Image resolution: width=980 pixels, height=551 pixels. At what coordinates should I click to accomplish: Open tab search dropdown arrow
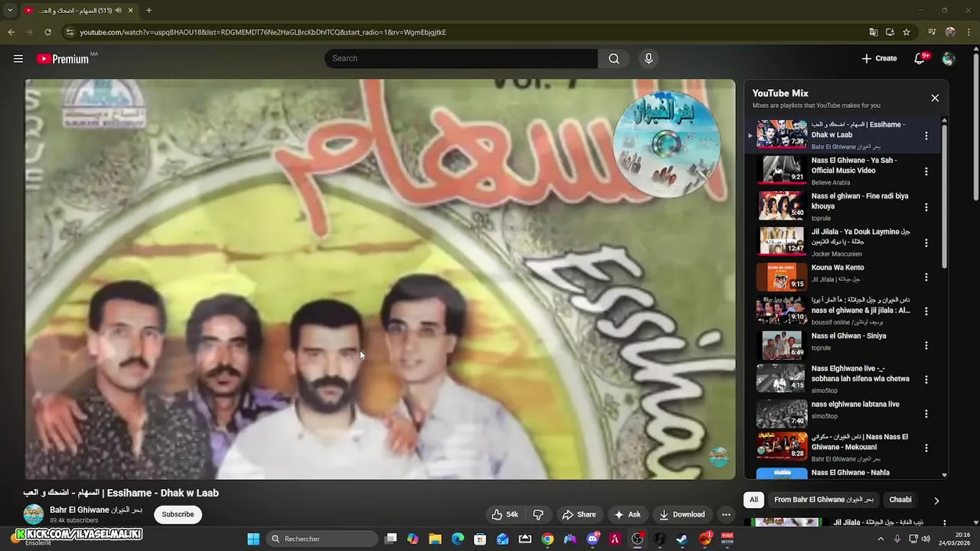(10, 11)
